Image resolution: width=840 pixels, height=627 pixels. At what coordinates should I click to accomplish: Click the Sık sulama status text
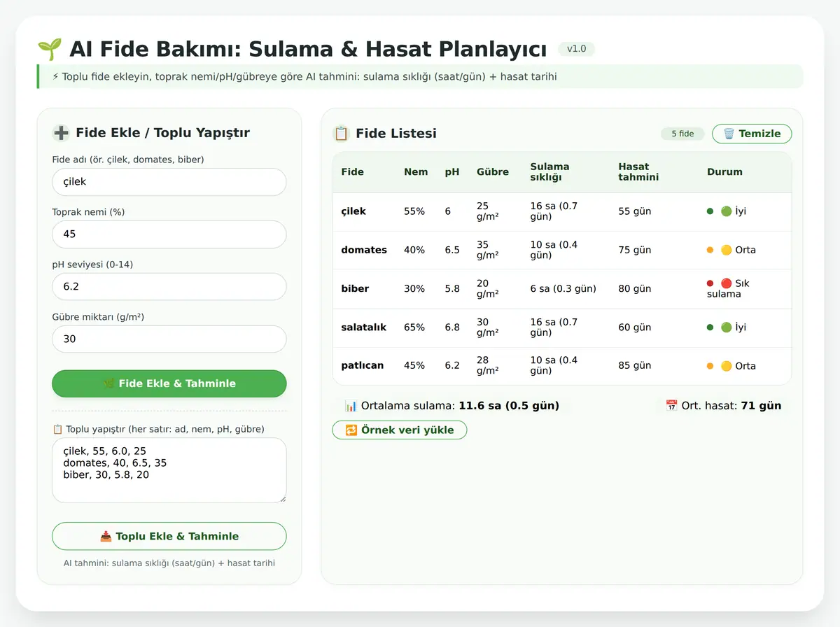[x=729, y=288]
